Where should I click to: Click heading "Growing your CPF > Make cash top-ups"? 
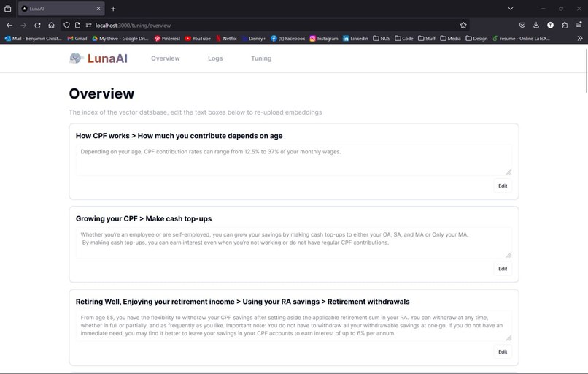(144, 219)
